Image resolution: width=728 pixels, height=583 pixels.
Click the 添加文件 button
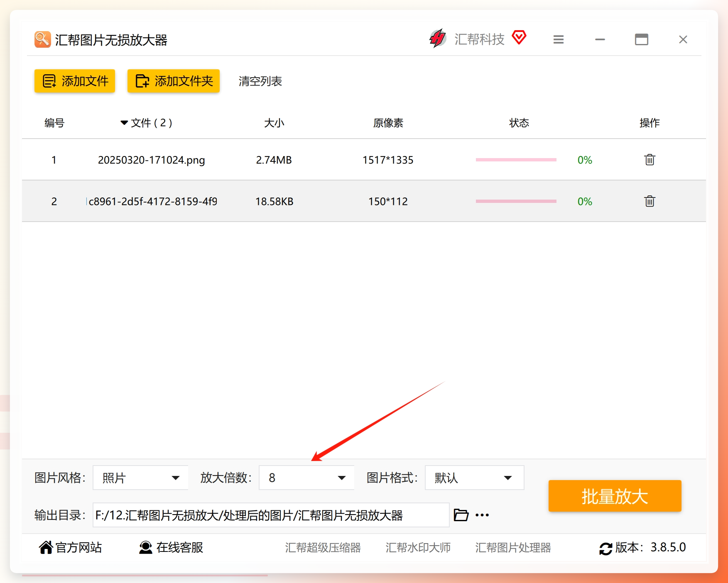point(75,81)
